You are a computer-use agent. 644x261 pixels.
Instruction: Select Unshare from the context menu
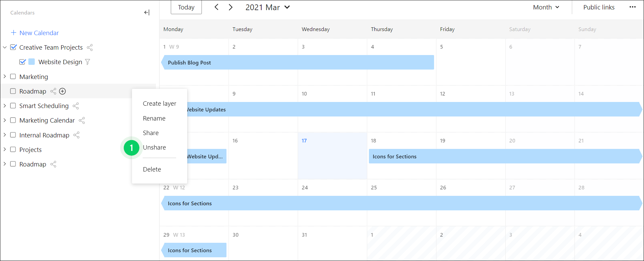point(154,148)
